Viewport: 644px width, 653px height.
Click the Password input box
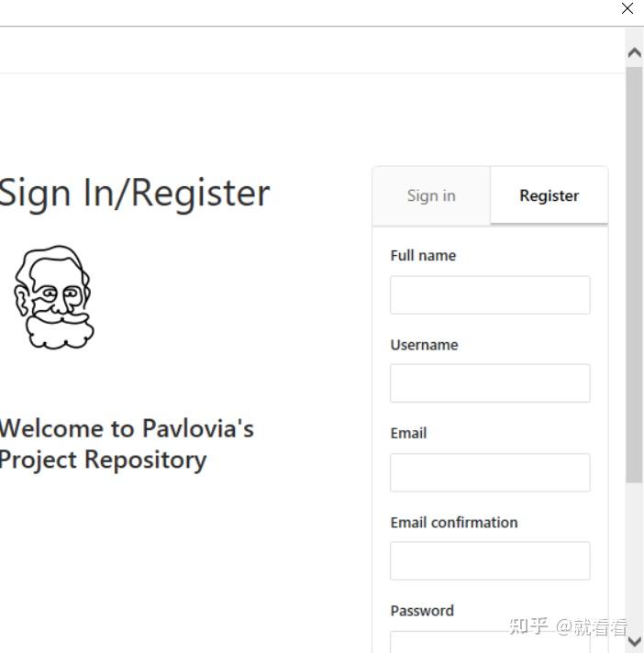tap(490, 641)
